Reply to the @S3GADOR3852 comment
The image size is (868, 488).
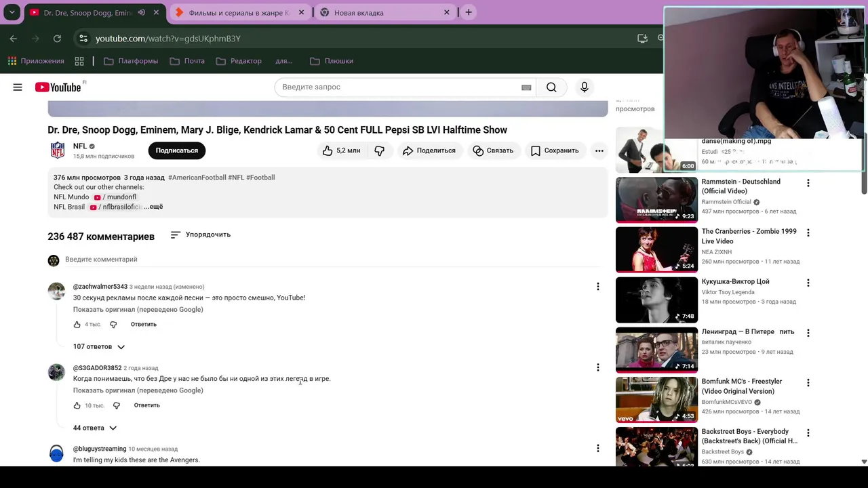click(146, 405)
